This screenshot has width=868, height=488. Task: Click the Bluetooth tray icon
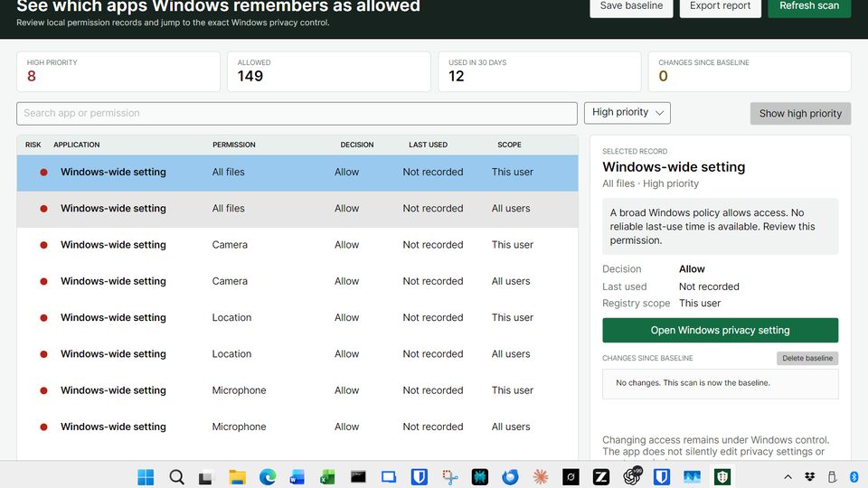(854, 476)
